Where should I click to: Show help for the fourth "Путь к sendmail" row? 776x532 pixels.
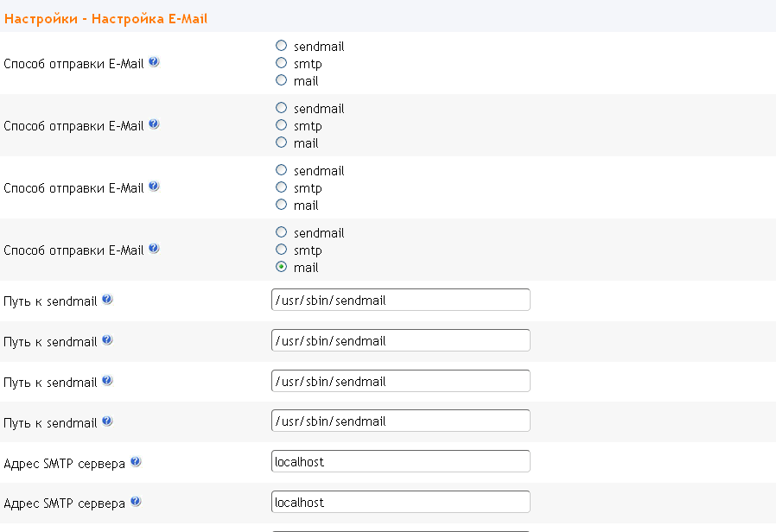107,421
